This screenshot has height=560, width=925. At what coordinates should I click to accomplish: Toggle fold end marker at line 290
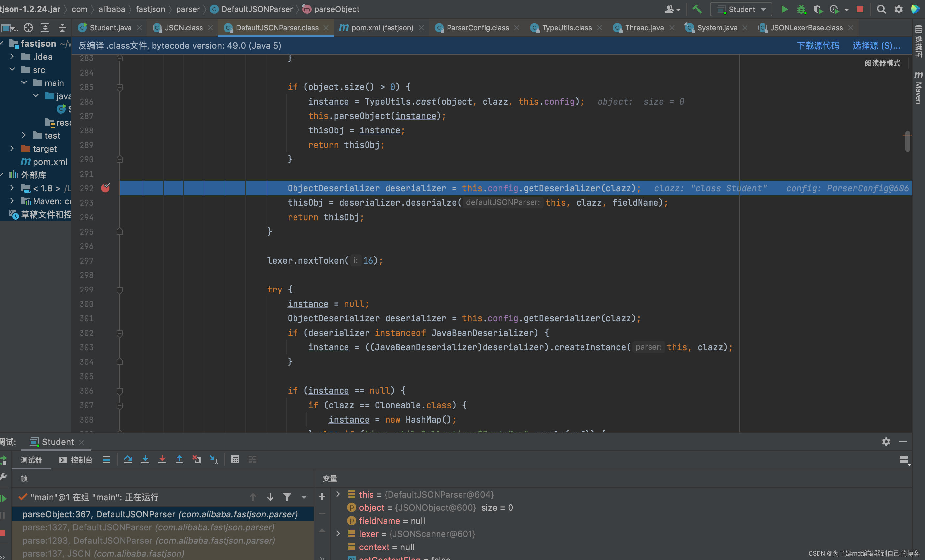[119, 159]
